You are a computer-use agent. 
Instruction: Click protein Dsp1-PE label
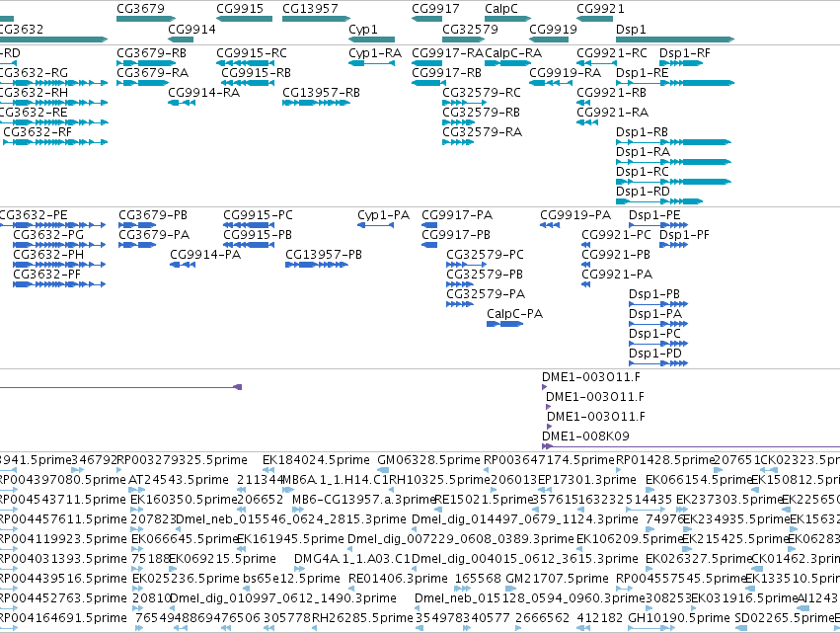click(654, 215)
